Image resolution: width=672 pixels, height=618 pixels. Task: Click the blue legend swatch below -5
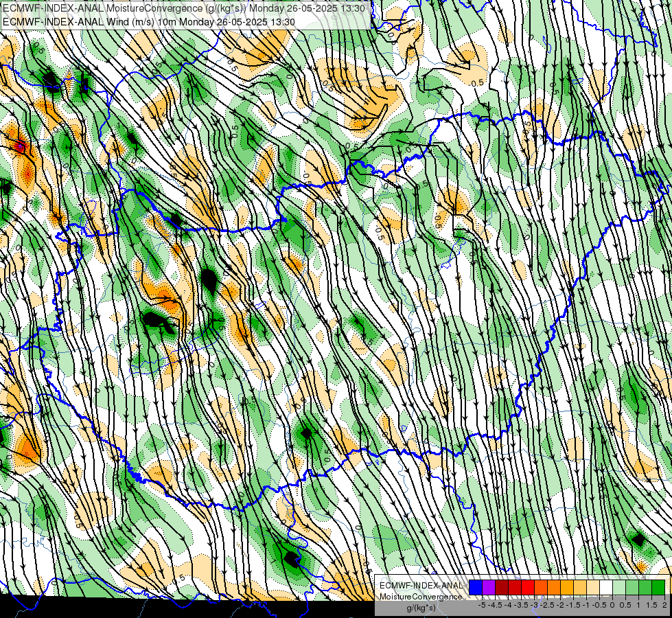click(475, 587)
